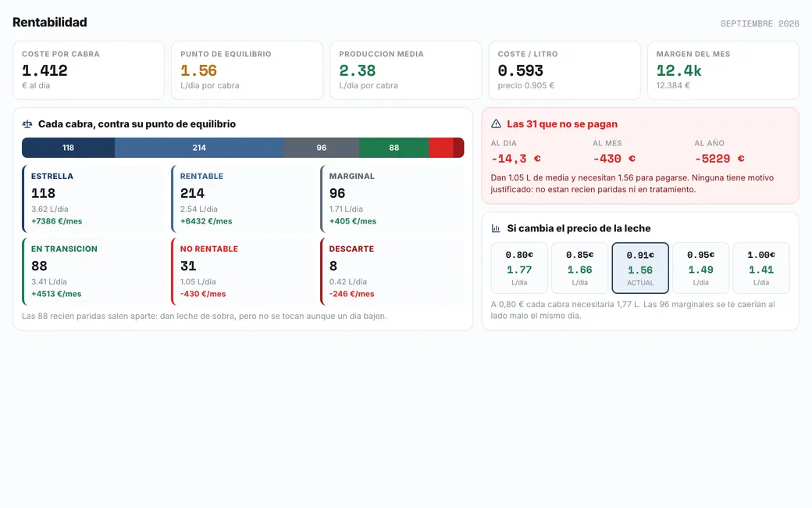
Task: Click the +4513 €/mes value
Action: tap(56, 294)
